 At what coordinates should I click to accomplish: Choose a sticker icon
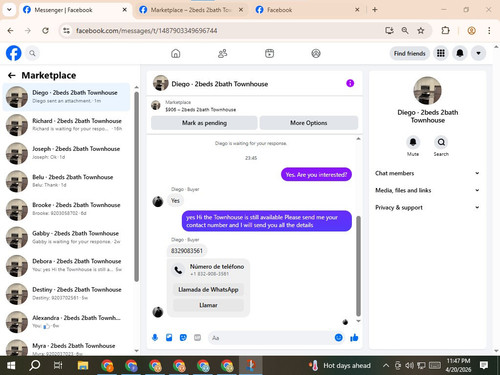pos(183,338)
